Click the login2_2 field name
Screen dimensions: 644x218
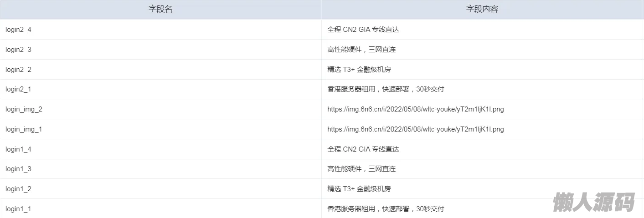pos(18,70)
